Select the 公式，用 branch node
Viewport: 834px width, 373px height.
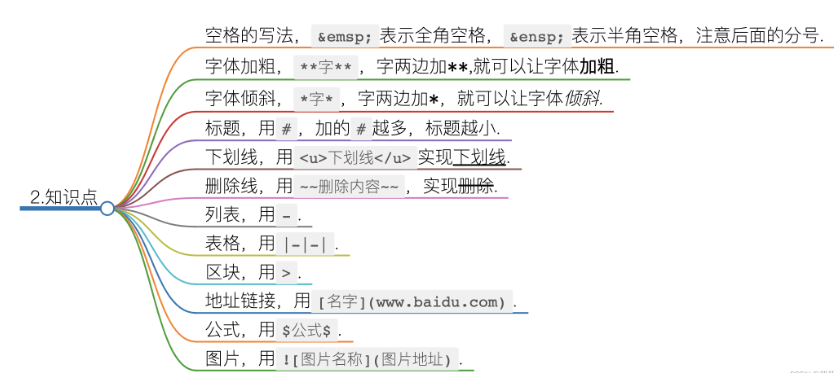[x=273, y=330]
